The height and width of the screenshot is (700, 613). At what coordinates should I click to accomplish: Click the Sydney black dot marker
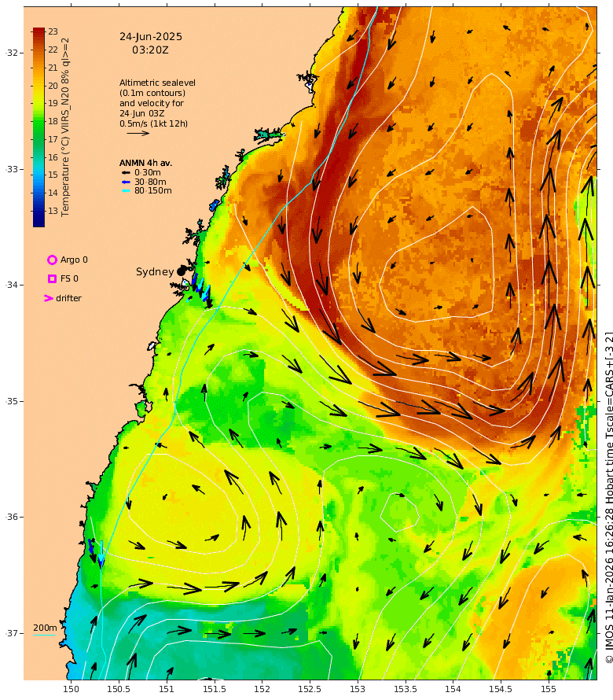[x=181, y=271]
